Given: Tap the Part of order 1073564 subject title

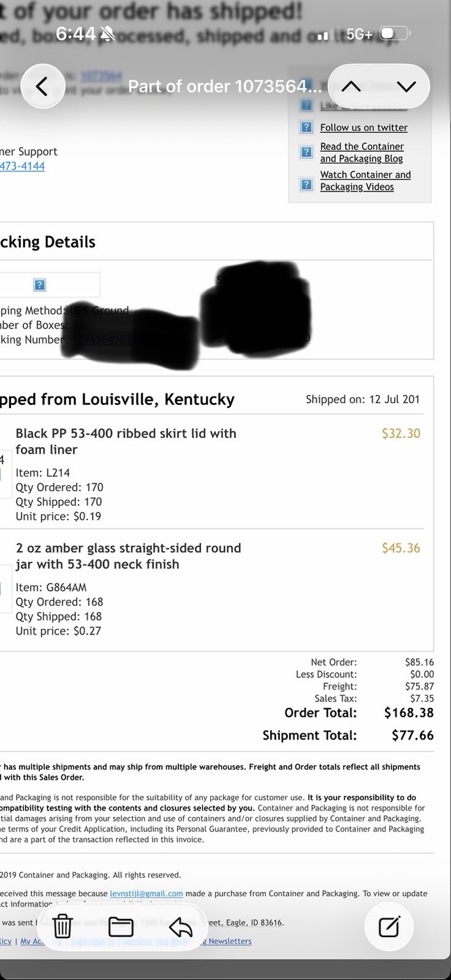Looking at the screenshot, I should (224, 86).
